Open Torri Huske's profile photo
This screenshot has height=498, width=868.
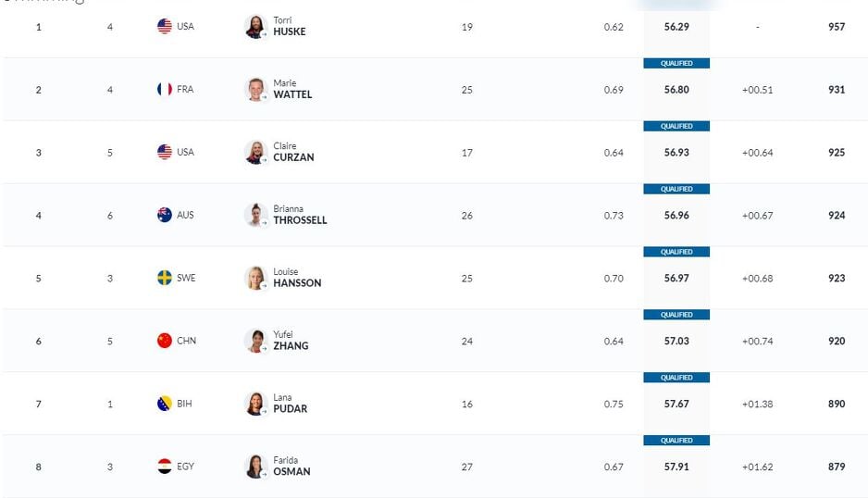pyautogui.click(x=255, y=27)
